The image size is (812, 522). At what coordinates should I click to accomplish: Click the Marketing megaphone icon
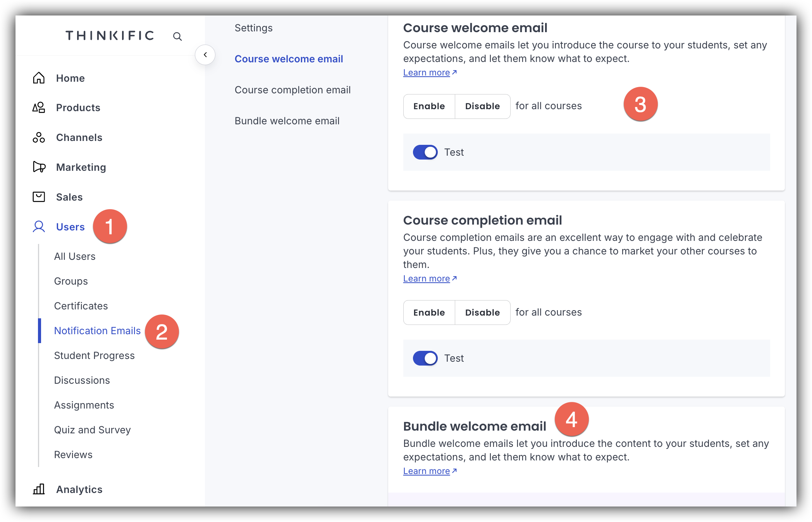[39, 167]
